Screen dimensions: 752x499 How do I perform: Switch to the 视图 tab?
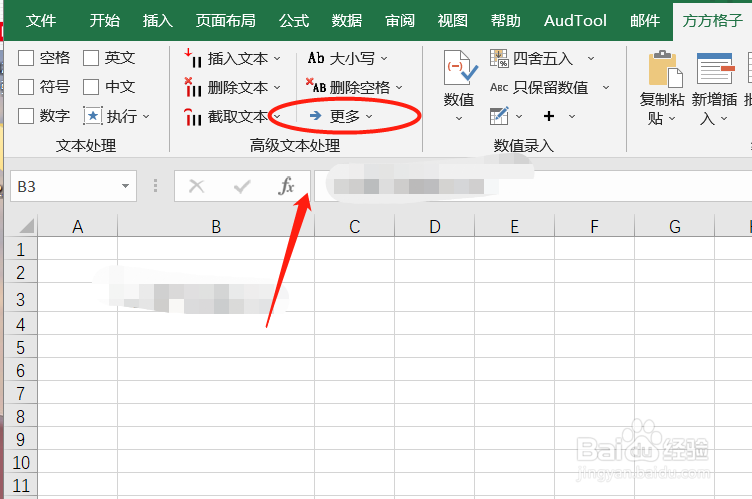click(x=453, y=21)
